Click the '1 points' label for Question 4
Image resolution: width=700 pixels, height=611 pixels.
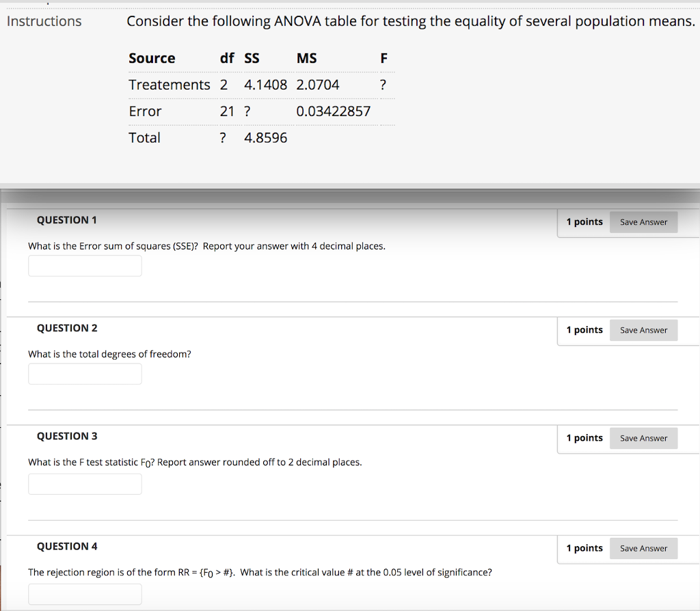[x=584, y=548]
